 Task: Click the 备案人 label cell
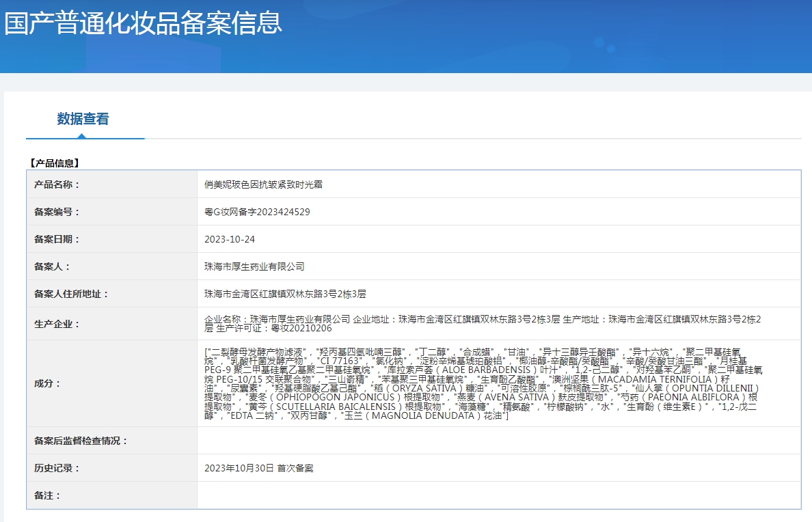(112, 266)
